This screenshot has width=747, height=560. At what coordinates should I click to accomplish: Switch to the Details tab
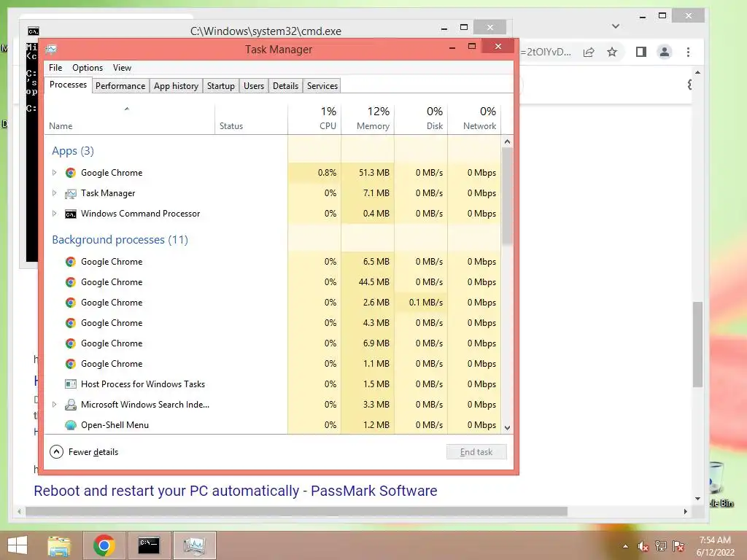pos(285,86)
